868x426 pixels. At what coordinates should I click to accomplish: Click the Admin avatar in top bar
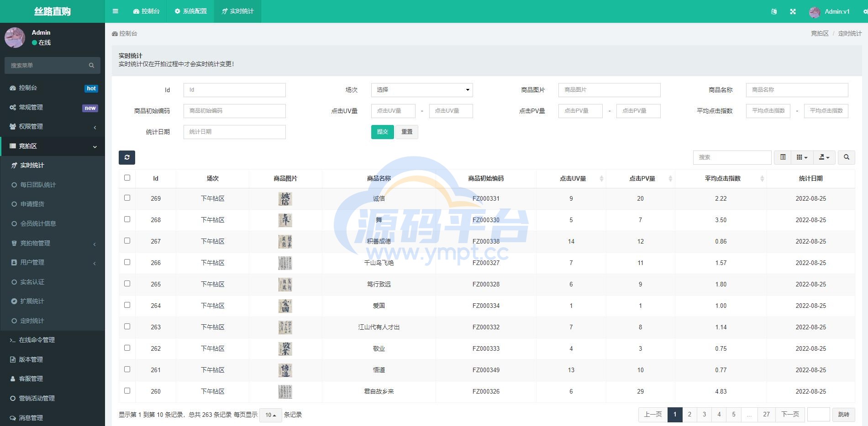click(x=815, y=12)
